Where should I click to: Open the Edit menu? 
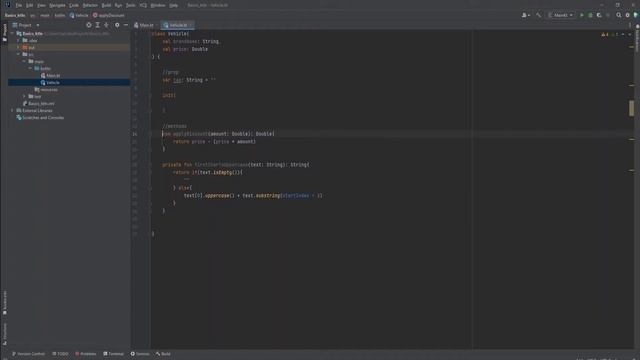[x=29, y=5]
